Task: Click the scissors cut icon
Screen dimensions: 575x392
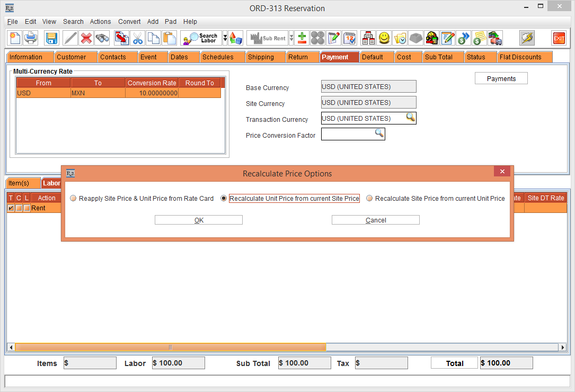Action: [x=138, y=38]
